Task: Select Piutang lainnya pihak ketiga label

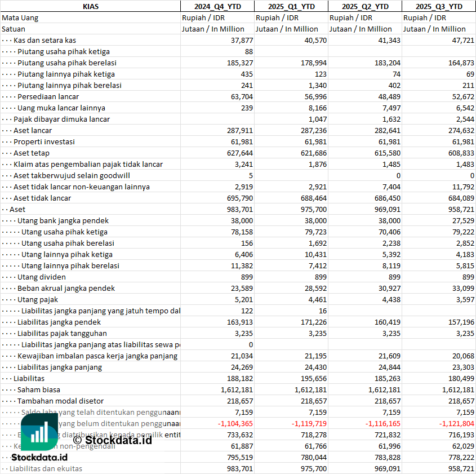Action: pyautogui.click(x=66, y=74)
